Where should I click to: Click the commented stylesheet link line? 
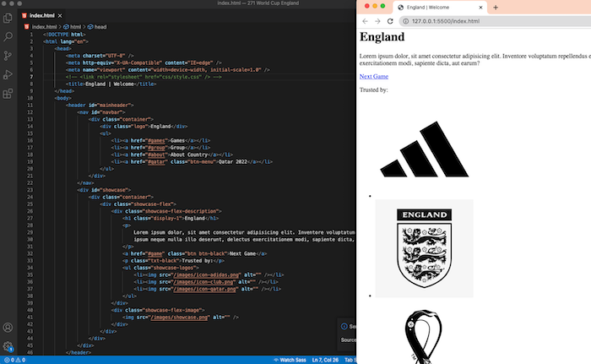pos(144,77)
